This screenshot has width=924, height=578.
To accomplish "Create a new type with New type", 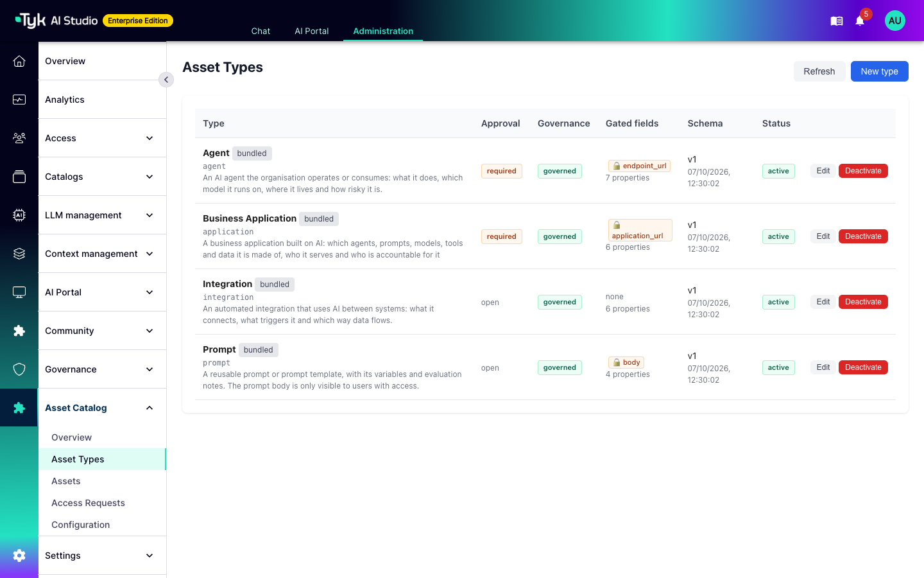I will 880,71.
